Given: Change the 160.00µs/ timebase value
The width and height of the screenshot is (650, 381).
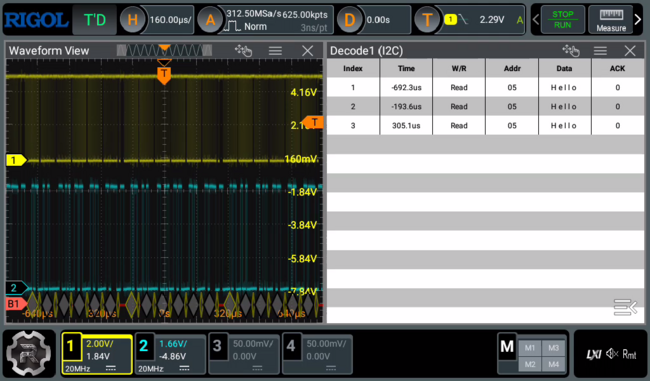Looking at the screenshot, I should [170, 19].
